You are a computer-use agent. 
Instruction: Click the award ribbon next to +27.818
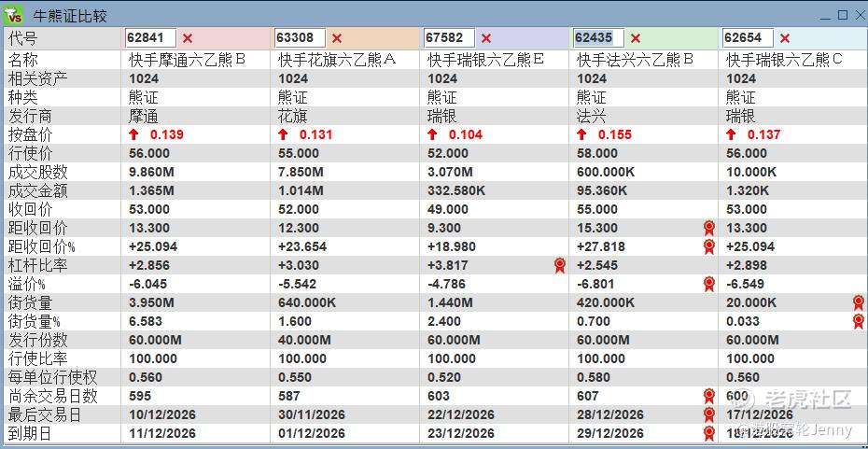pyautogui.click(x=709, y=246)
